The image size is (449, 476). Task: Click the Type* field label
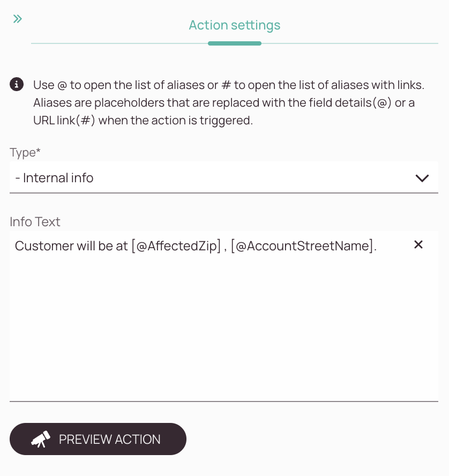click(25, 152)
